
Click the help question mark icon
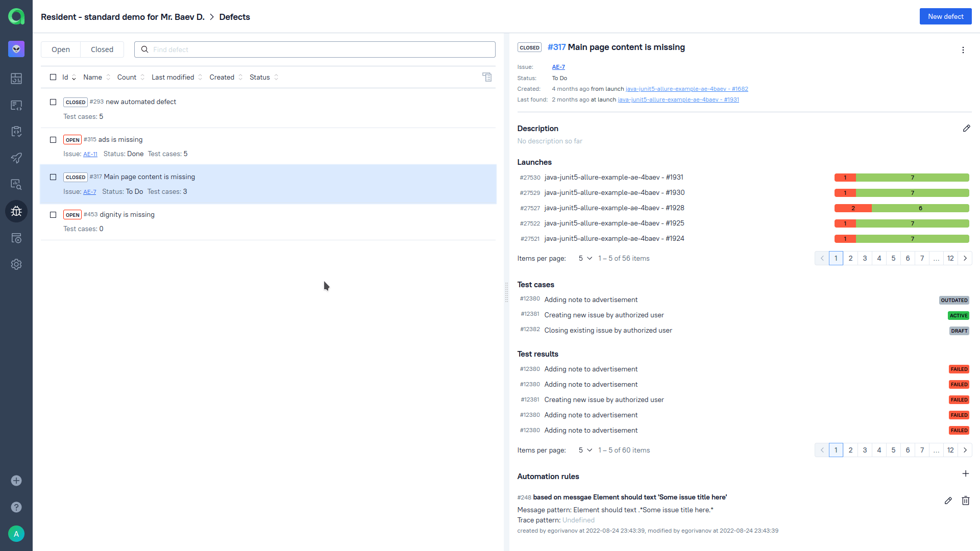click(16, 507)
